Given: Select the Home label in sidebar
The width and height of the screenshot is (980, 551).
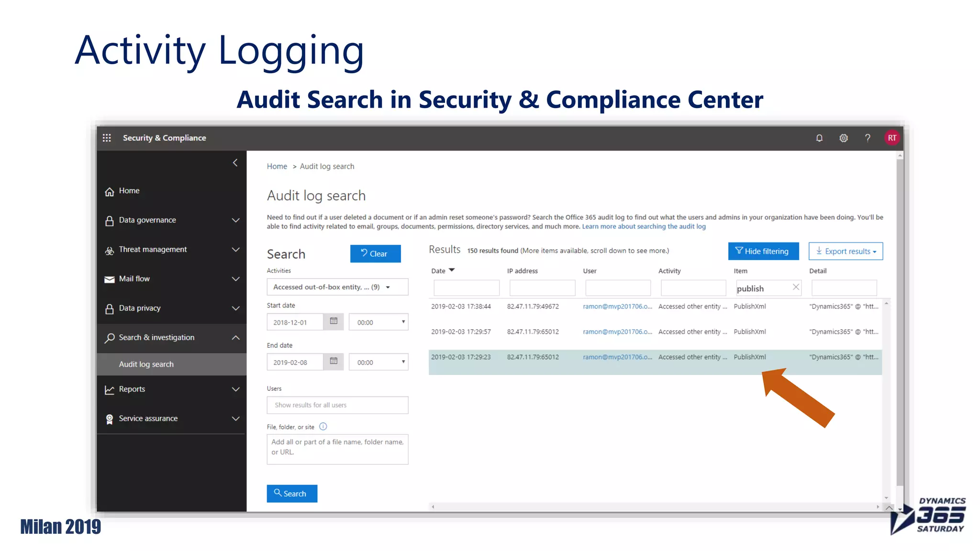Looking at the screenshot, I should tap(129, 190).
